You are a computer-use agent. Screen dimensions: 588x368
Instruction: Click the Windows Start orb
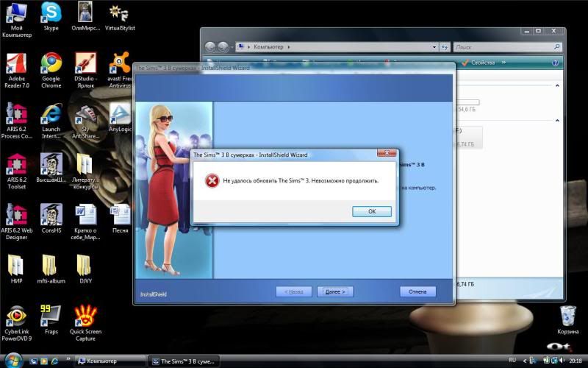[x=13, y=361]
